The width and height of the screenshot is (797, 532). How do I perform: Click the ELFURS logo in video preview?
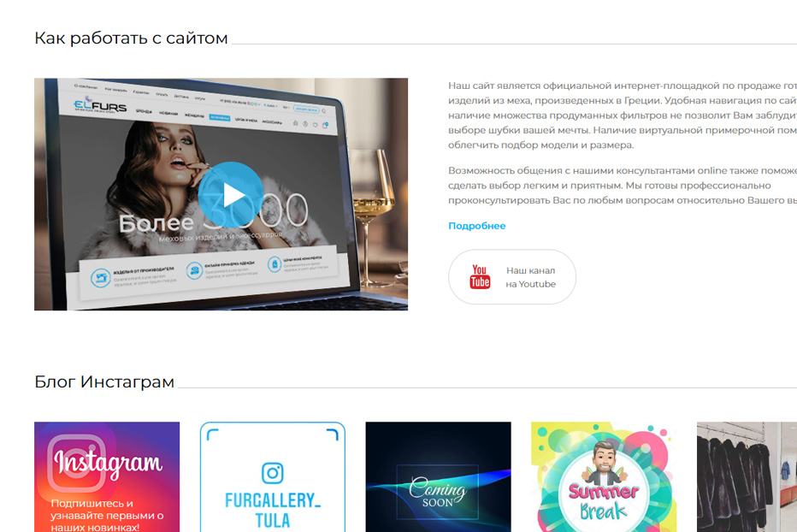pyautogui.click(x=99, y=104)
